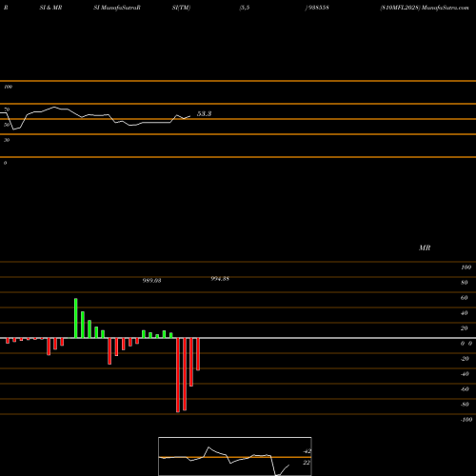The width and height of the screenshot is (476, 476).
Task: Click the MR axis 40 label
Action: coord(465,313)
